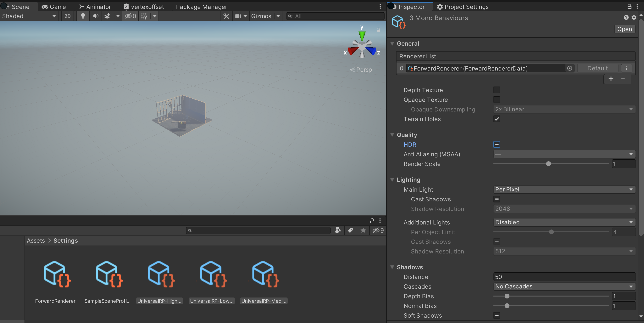644x323 pixels.
Task: Uncheck the Terrain Holes checkbox
Action: [x=497, y=119]
